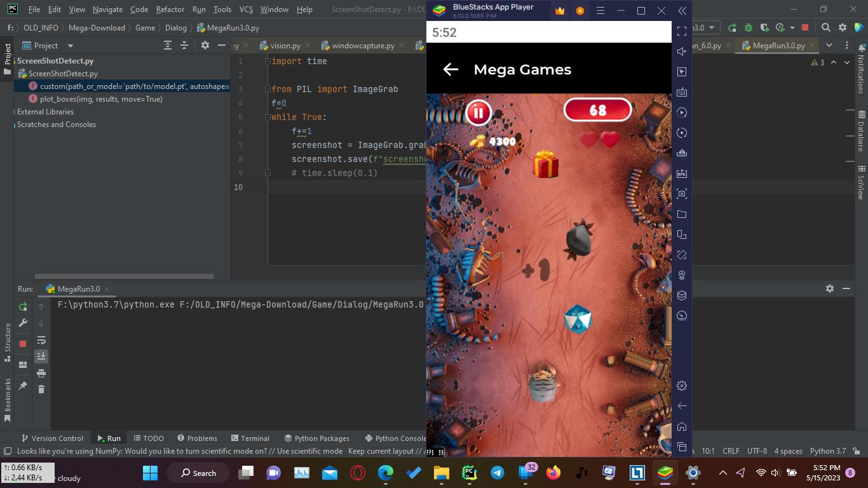Viewport: 868px width, 488px height.
Task: Open BlueStacks hamburger menu
Action: point(600,11)
